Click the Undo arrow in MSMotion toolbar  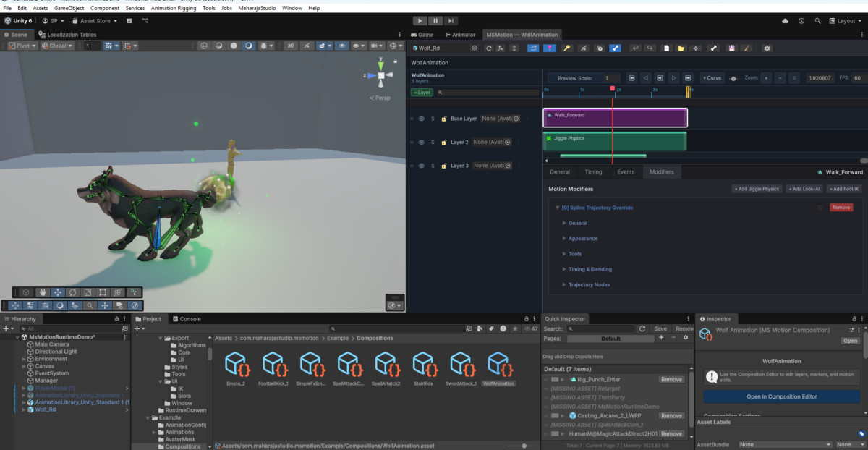pyautogui.click(x=635, y=48)
